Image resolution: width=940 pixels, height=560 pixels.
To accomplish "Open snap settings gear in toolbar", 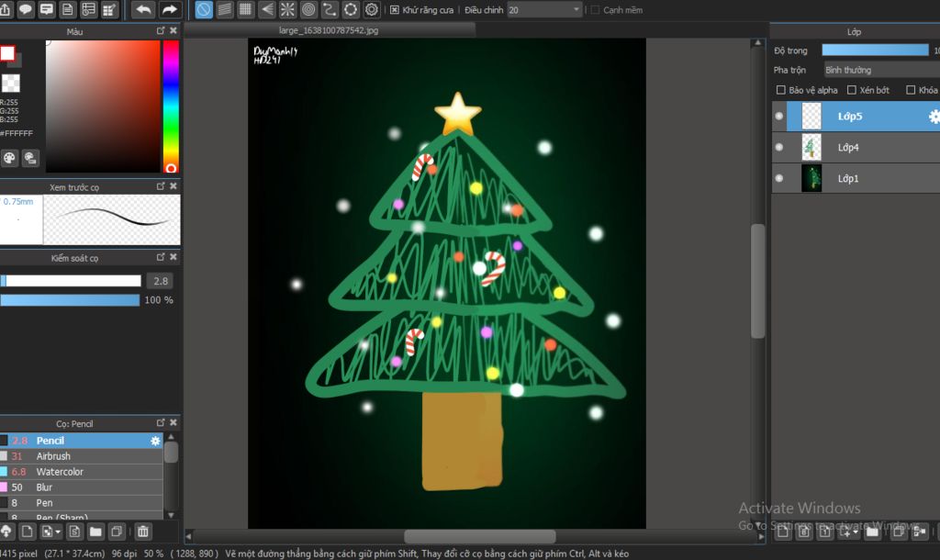I will click(372, 9).
